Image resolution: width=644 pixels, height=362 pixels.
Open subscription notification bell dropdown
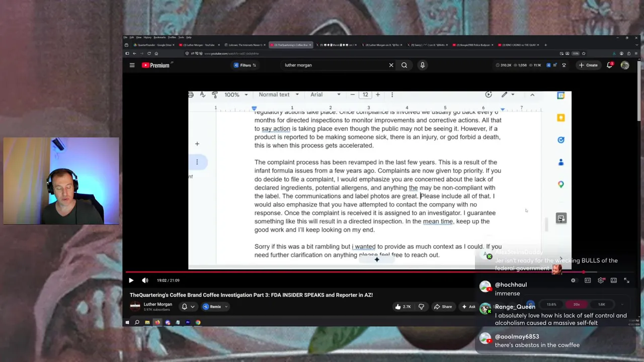point(188,307)
